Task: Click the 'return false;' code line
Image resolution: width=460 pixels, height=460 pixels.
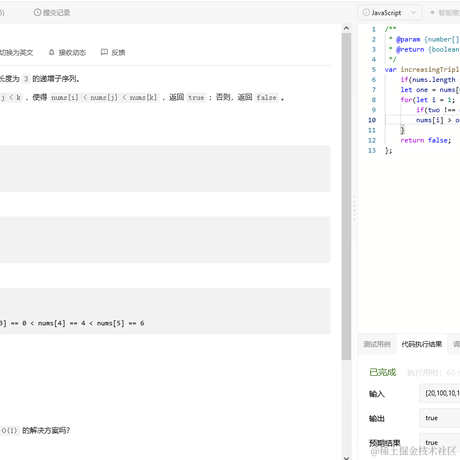Action: click(426, 140)
